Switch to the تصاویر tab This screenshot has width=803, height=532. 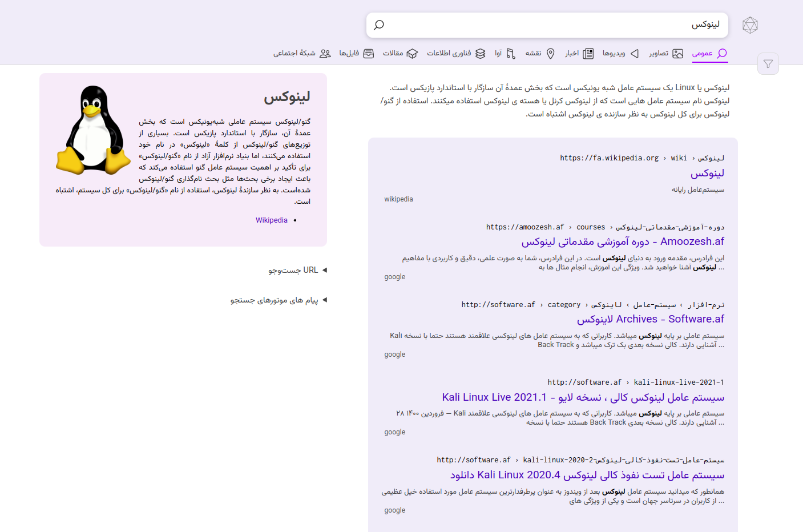pyautogui.click(x=666, y=53)
